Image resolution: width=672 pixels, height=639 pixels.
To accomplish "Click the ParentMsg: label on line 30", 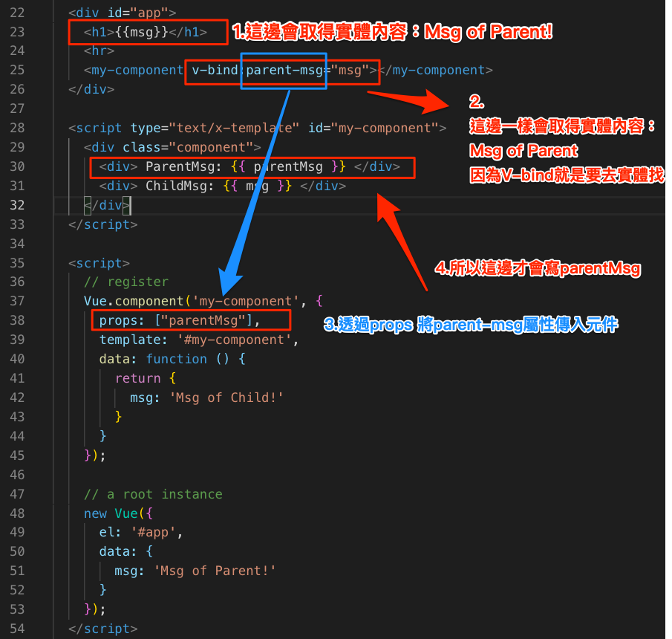I will point(184,166).
